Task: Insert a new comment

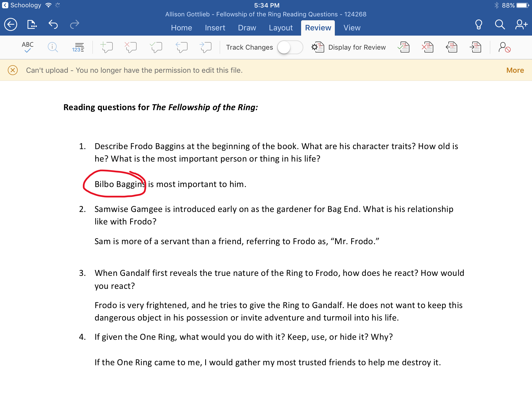Action: [107, 47]
